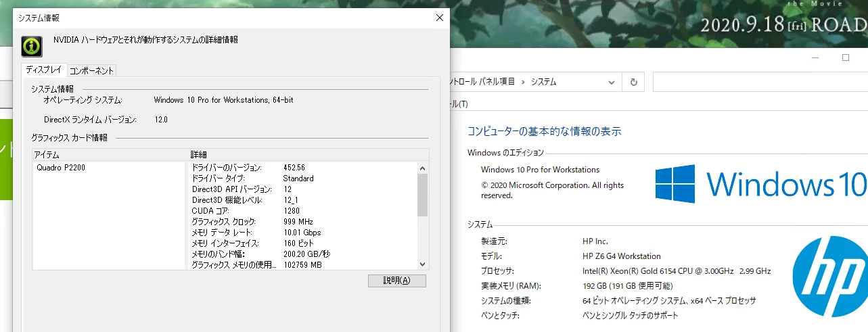Select the CUDA コア row

(302, 211)
